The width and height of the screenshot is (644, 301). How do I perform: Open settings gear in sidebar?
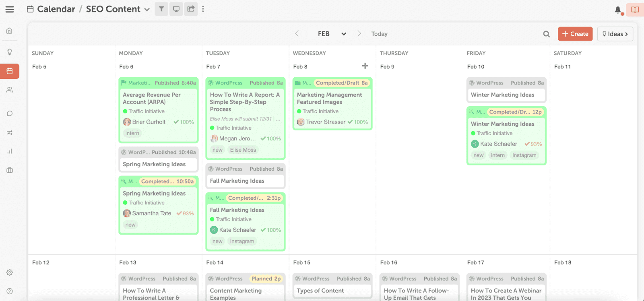point(10,272)
